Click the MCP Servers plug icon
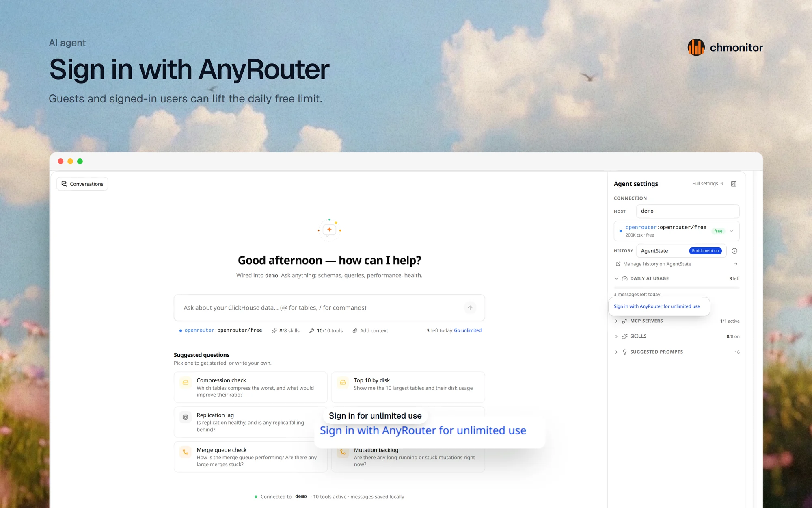This screenshot has height=508, width=812. [x=624, y=321]
